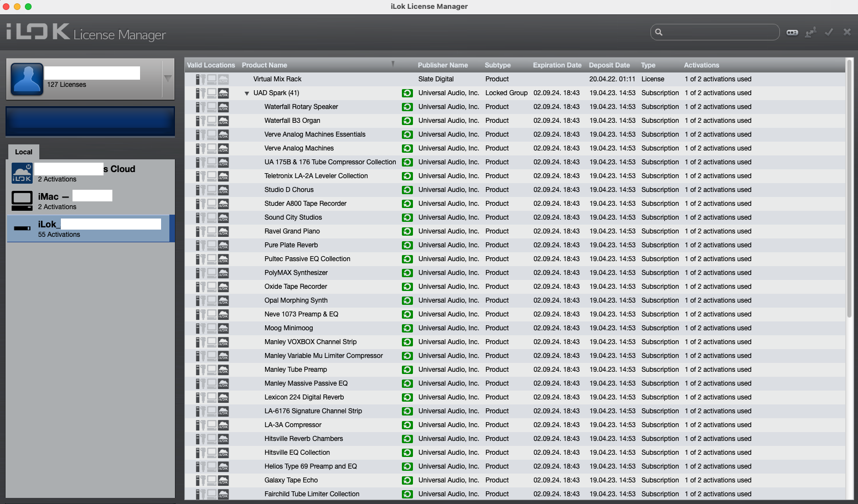The width and height of the screenshot is (858, 504).
Task: Click the Transfer License to user icon
Action: click(810, 32)
